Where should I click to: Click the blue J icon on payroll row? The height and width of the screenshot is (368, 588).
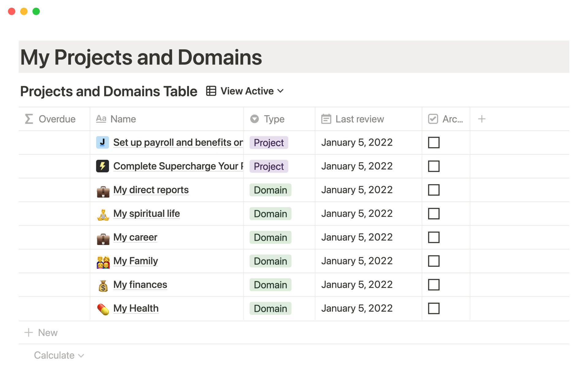[x=103, y=143]
